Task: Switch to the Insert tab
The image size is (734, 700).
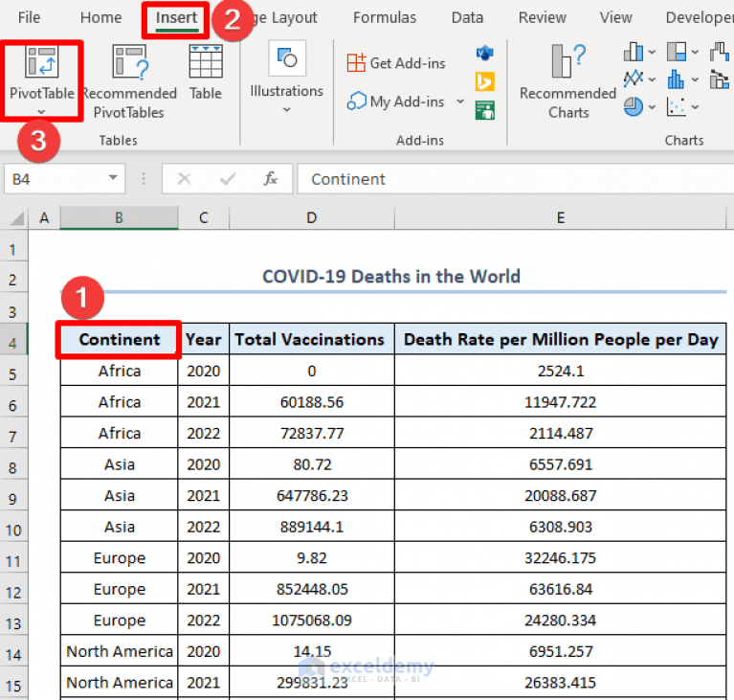Action: point(176,18)
